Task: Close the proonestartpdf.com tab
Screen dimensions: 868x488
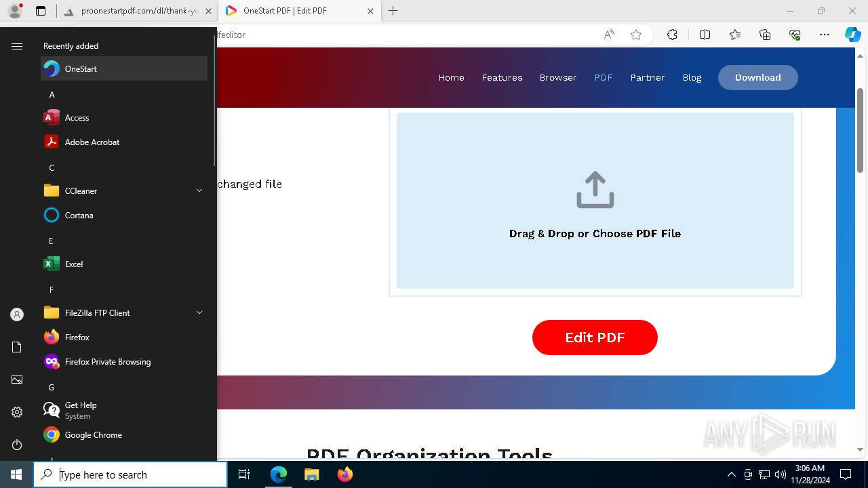Action: [x=208, y=11]
